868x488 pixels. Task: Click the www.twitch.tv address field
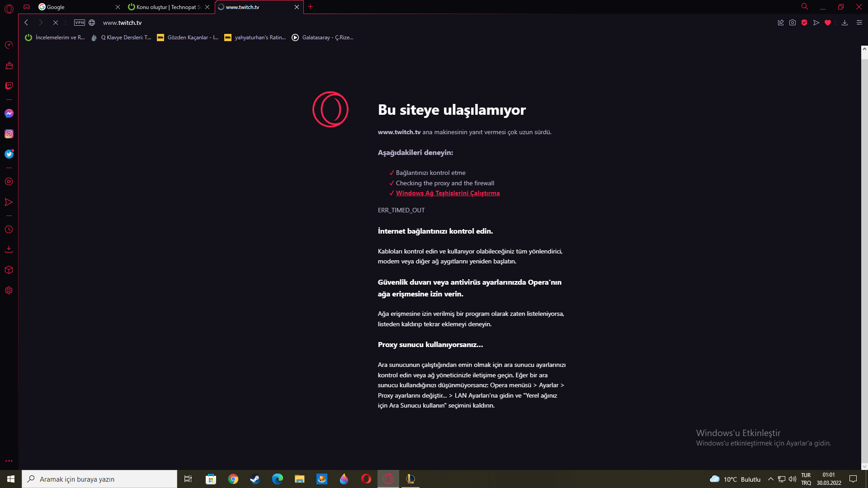tap(122, 23)
